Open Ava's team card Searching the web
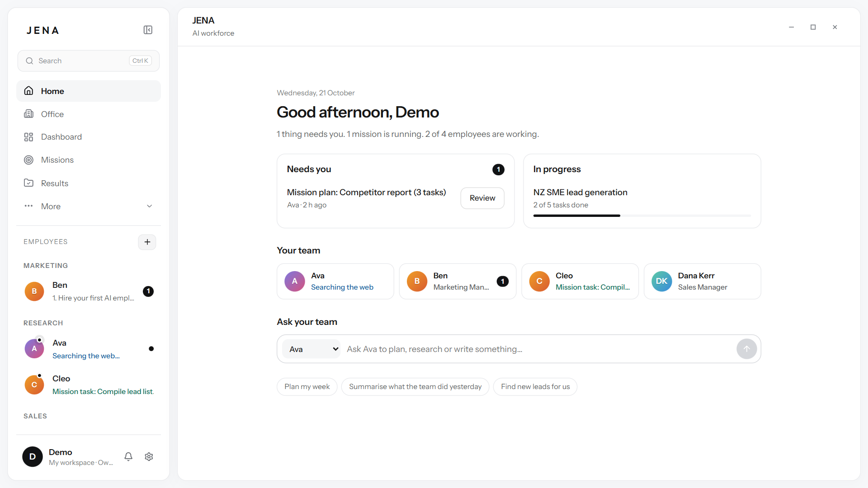 point(335,281)
